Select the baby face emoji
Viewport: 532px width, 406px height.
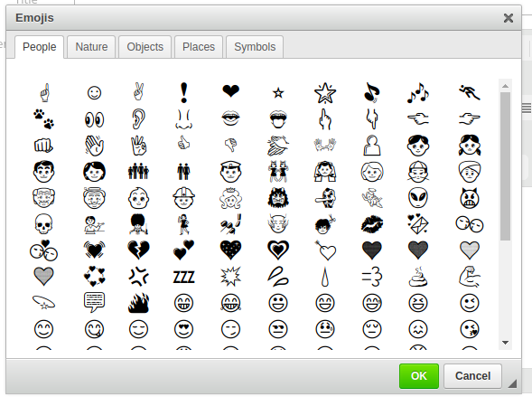[x=138, y=198]
